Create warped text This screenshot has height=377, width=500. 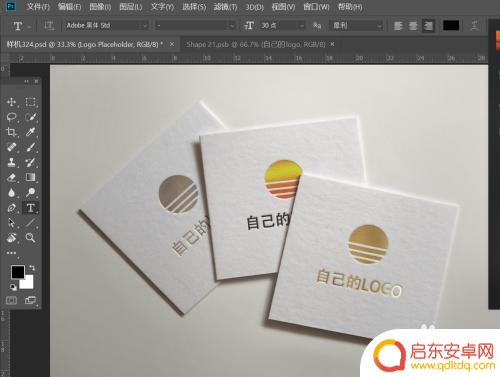(x=474, y=26)
